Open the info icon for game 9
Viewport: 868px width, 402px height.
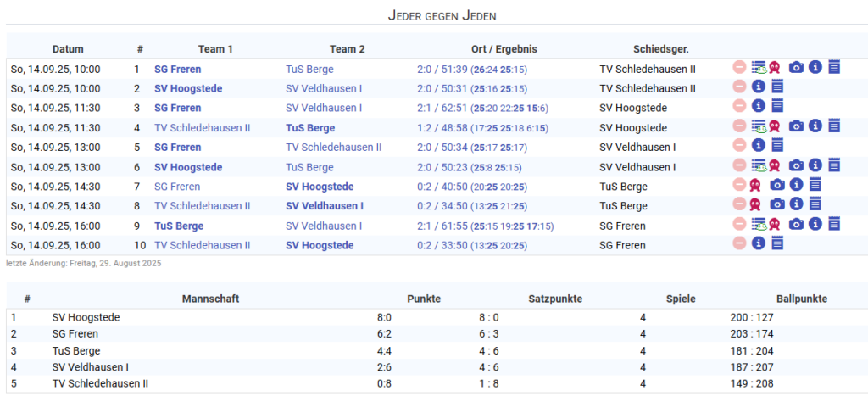pos(815,224)
